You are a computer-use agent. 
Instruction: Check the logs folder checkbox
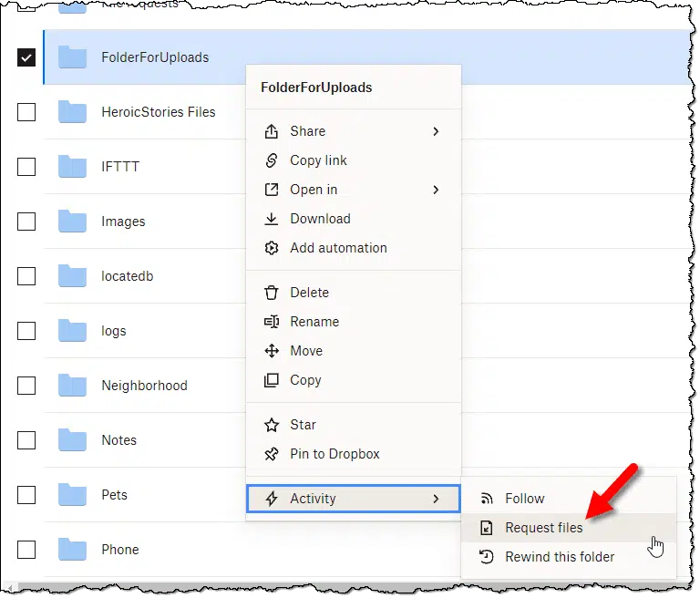click(x=26, y=332)
